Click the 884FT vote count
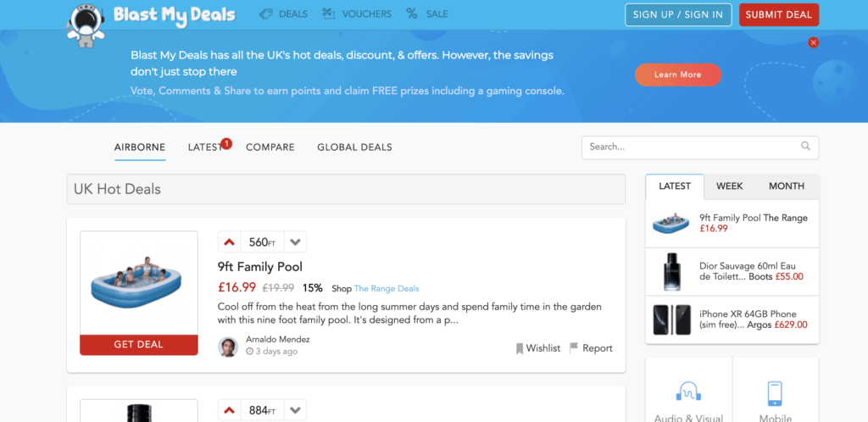 263,410
